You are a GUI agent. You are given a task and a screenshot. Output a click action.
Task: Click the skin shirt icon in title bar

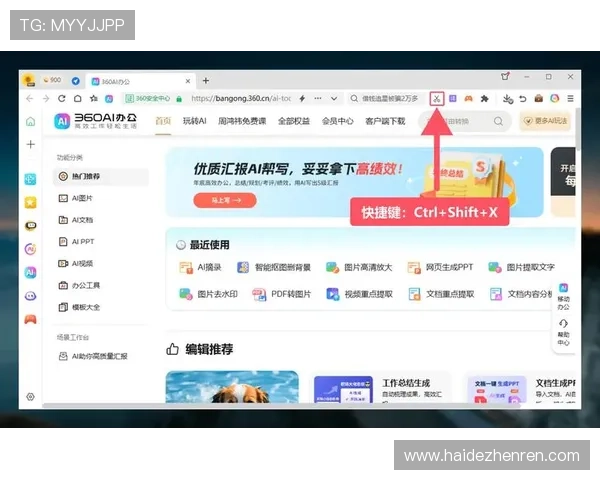(x=505, y=77)
